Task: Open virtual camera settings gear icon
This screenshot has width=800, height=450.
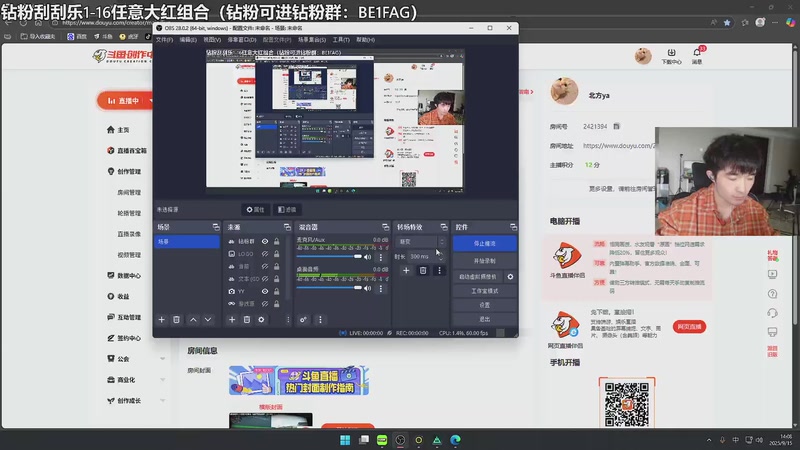Action: pos(510,277)
